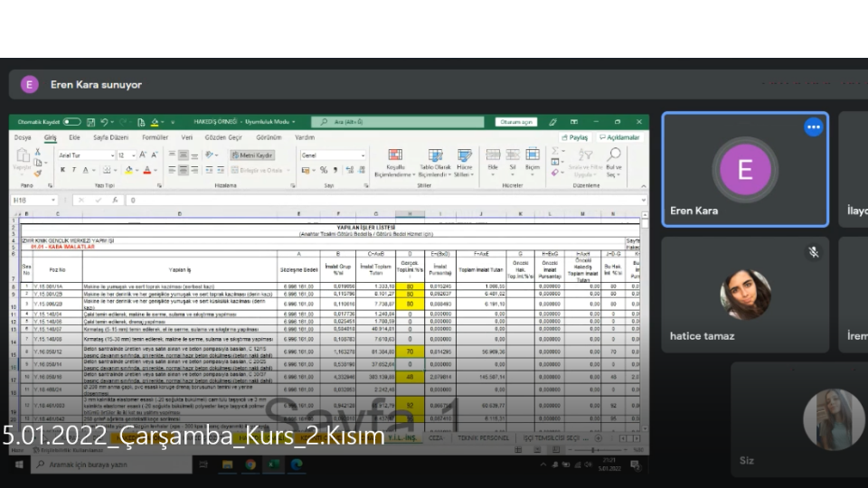Click the AutoSum sigma icon
Screen dimensions: 868x488
coord(554,151)
